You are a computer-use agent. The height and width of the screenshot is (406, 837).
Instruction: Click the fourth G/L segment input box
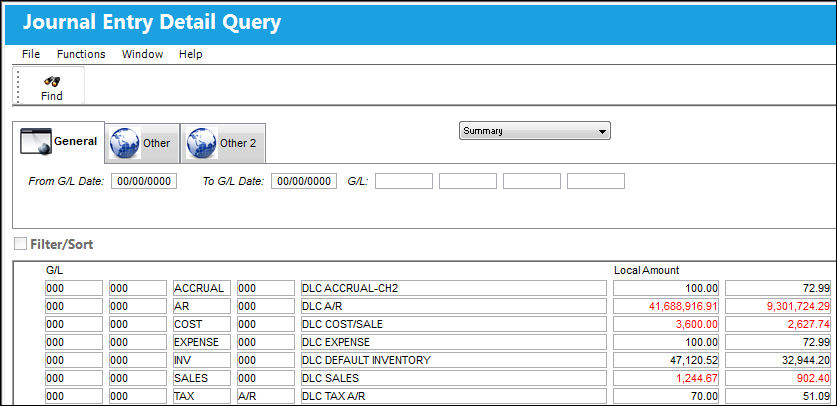click(596, 181)
